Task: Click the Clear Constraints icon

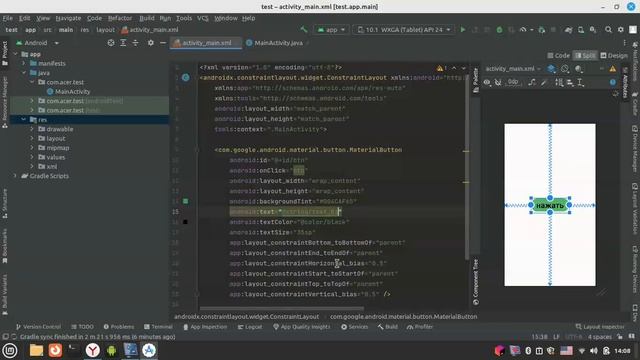Action: coord(532,82)
